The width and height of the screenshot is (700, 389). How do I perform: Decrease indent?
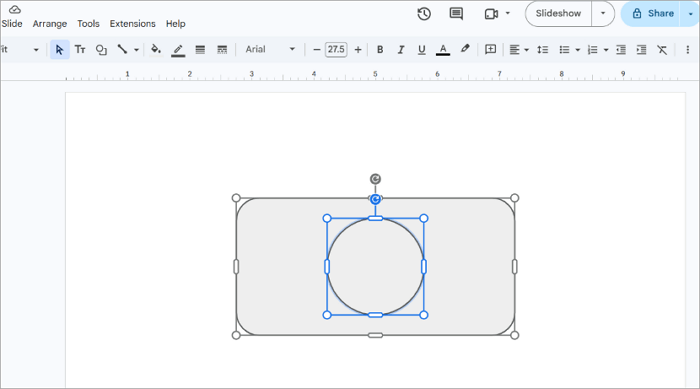click(x=621, y=50)
